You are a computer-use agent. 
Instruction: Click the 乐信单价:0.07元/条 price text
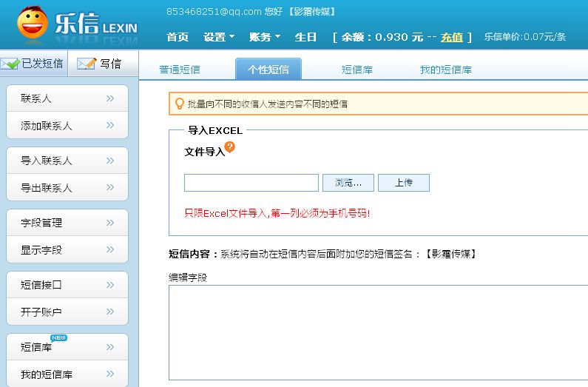[x=525, y=37]
